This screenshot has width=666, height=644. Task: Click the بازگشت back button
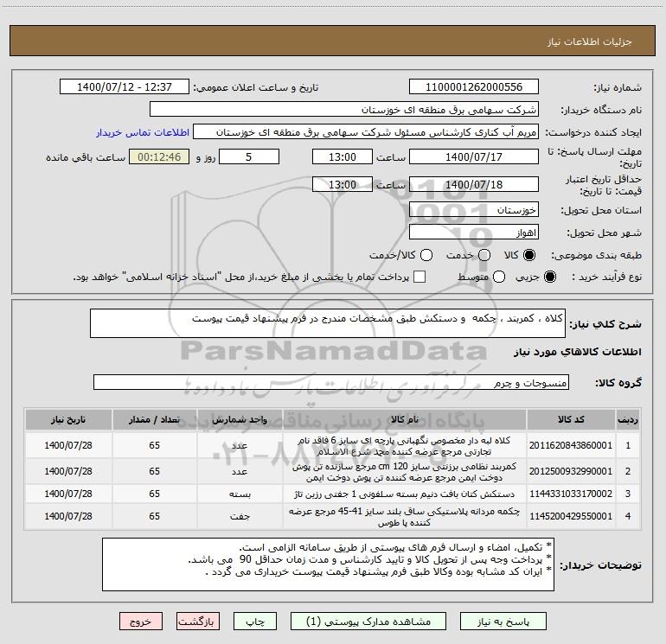198,622
